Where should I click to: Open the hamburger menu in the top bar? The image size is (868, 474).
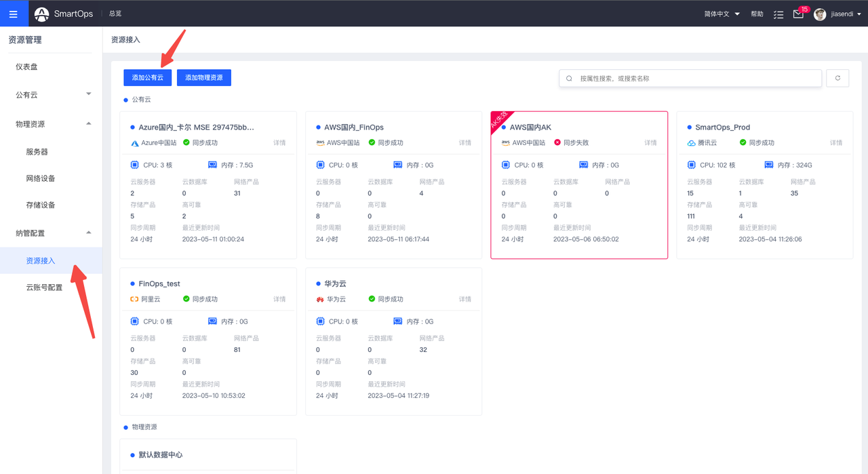click(x=14, y=14)
